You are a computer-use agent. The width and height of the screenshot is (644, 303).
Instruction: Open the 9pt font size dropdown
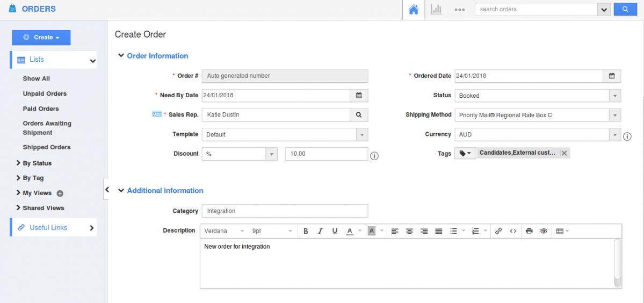click(273, 231)
